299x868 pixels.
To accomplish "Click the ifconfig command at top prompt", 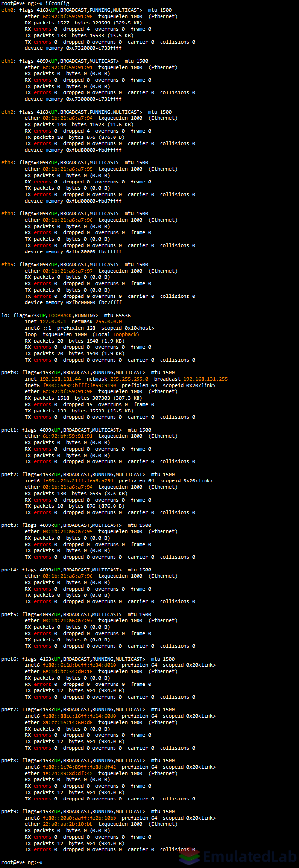I will (57, 3).
